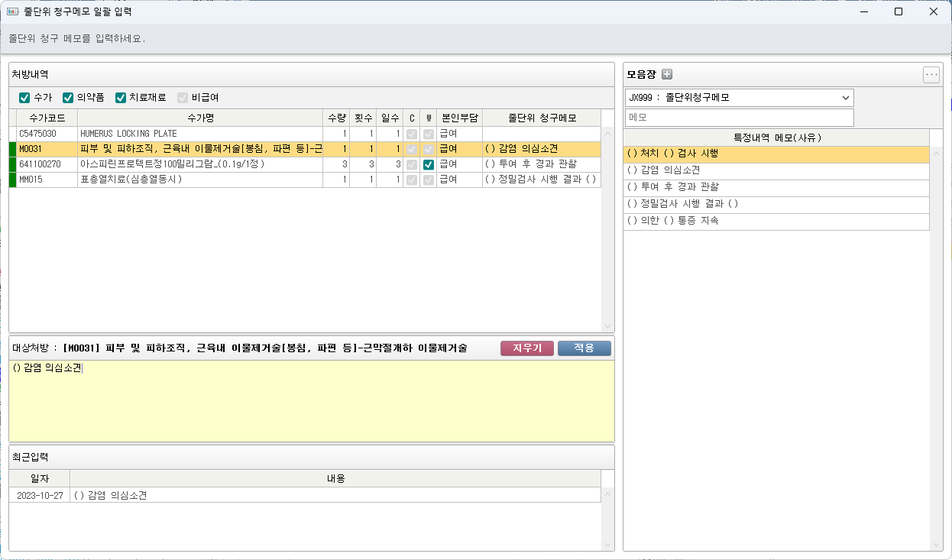
Task: Toggle the 치료재료 checkbox
Action: pos(121,98)
